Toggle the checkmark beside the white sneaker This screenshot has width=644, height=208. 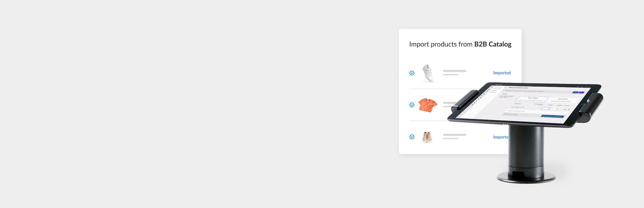(x=412, y=73)
